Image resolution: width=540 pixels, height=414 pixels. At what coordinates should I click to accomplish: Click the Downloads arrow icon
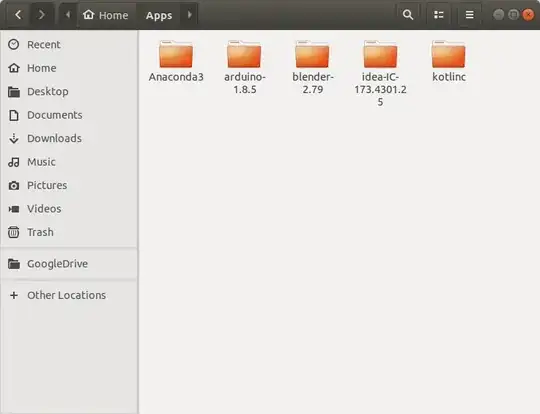(14, 138)
